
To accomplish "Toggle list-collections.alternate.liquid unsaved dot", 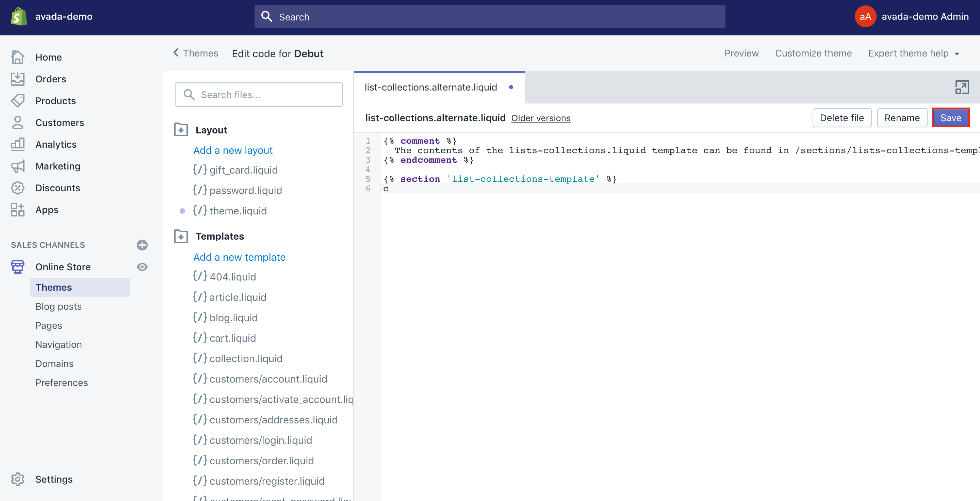I will [x=512, y=87].
